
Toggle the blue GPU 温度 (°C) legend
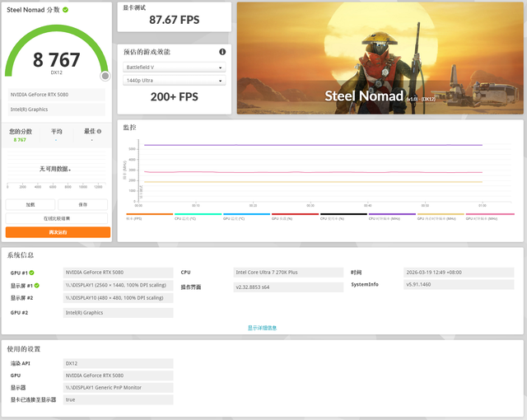pyautogui.click(x=247, y=217)
